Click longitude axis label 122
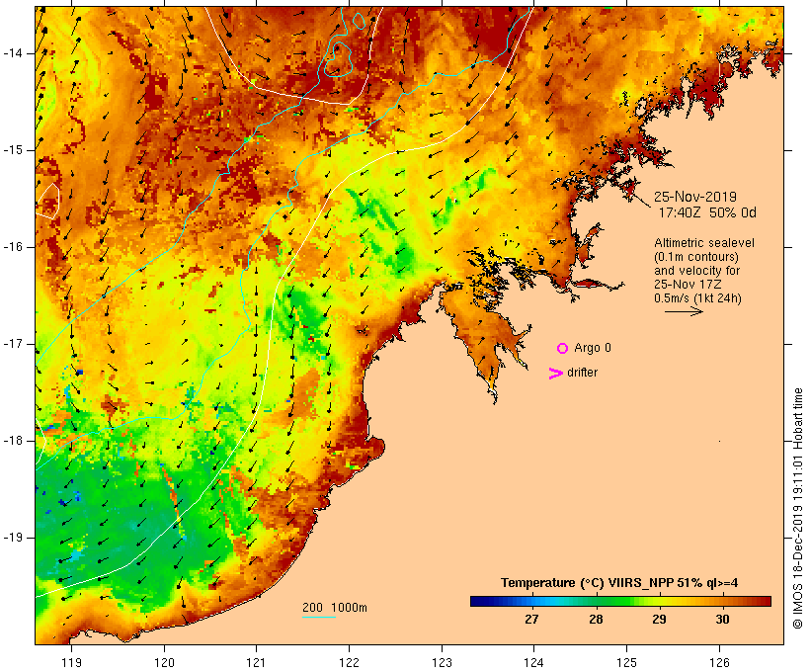The width and height of the screenshot is (810, 672). pyautogui.click(x=350, y=662)
